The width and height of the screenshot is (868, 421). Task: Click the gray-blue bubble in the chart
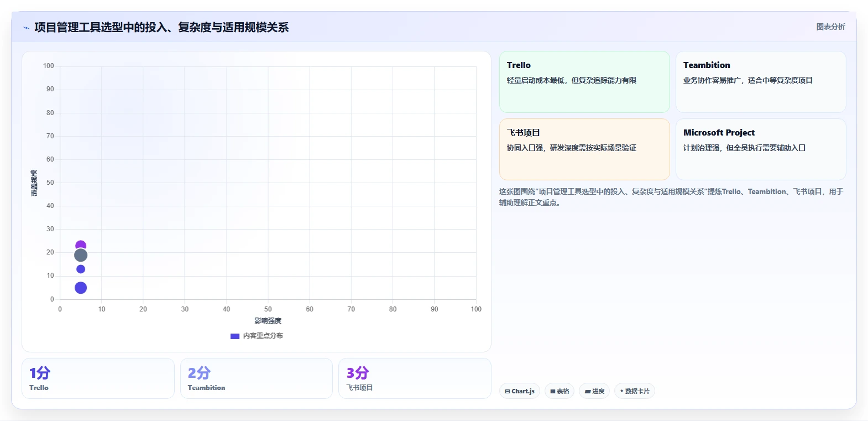[x=81, y=255]
